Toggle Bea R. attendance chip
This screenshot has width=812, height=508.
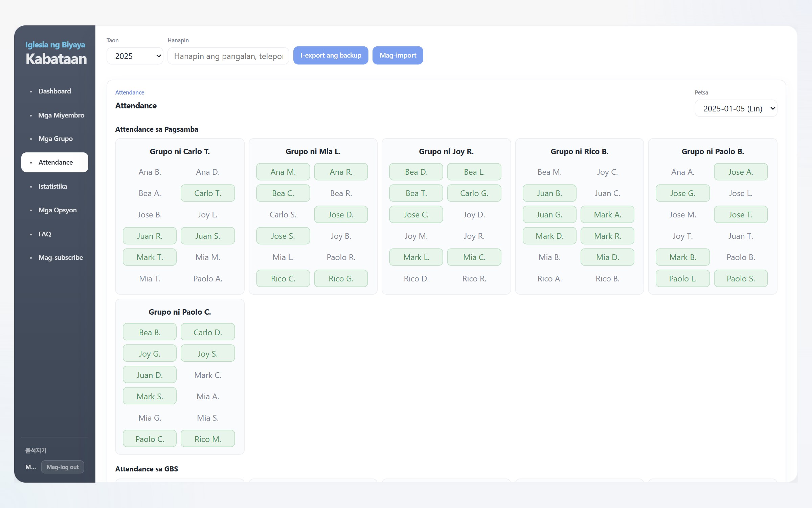pos(341,193)
